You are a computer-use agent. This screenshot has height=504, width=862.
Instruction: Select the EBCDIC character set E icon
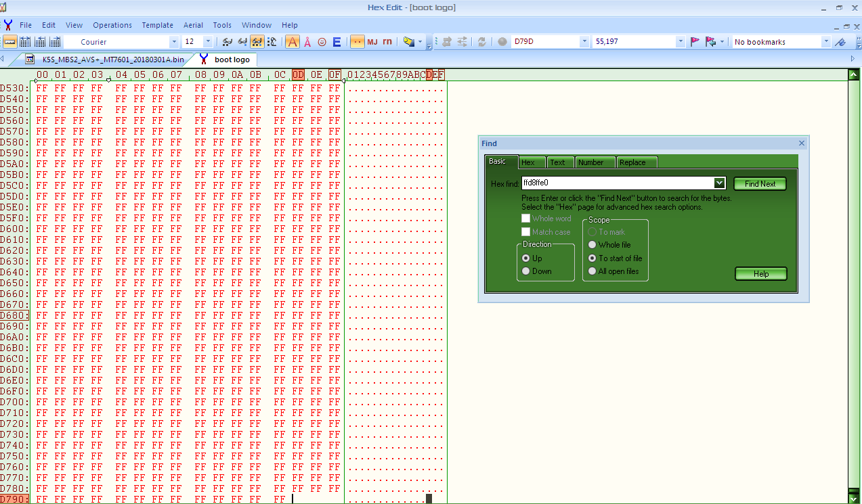click(337, 41)
